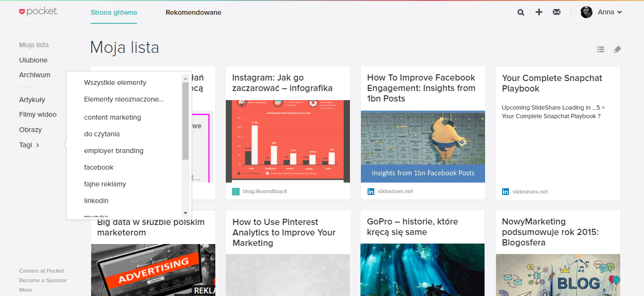Select 'Wszystkie elementy' in tag list

115,82
